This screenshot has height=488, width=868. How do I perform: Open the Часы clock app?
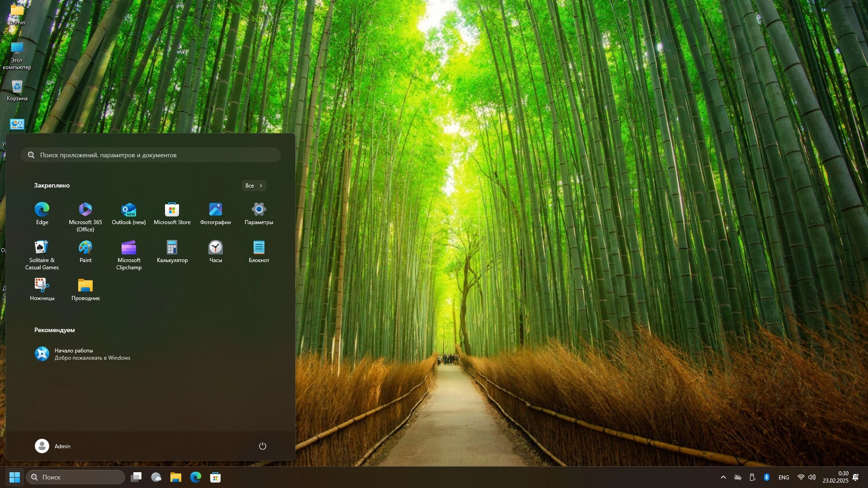point(216,251)
